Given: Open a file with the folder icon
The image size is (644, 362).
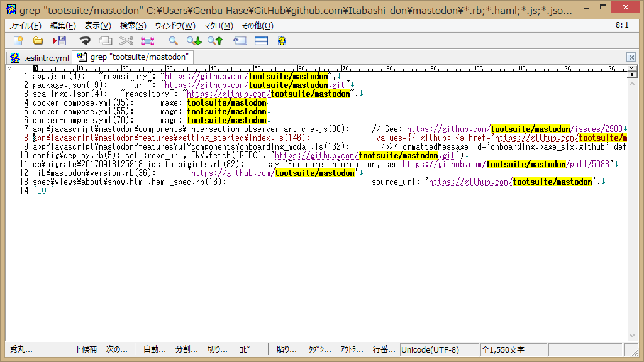Looking at the screenshot, I should coord(38,41).
